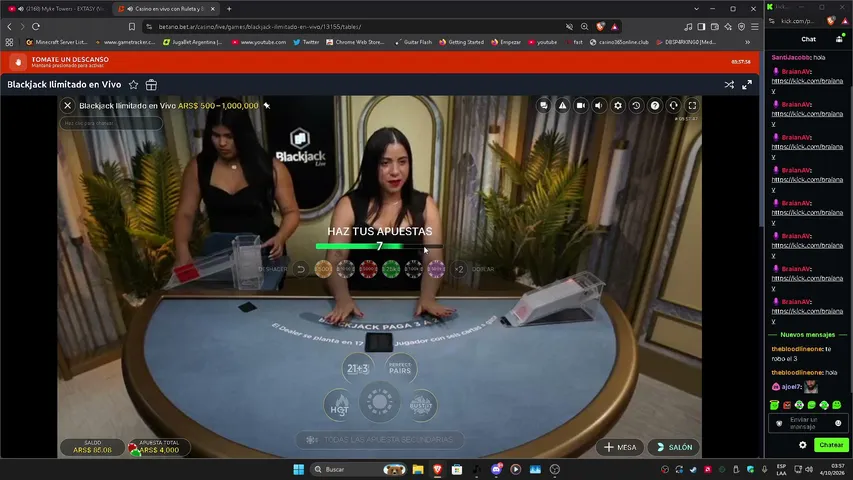Place a bet on the Hot 3 spot
Viewport: 853px width, 480px height.
[x=339, y=406]
